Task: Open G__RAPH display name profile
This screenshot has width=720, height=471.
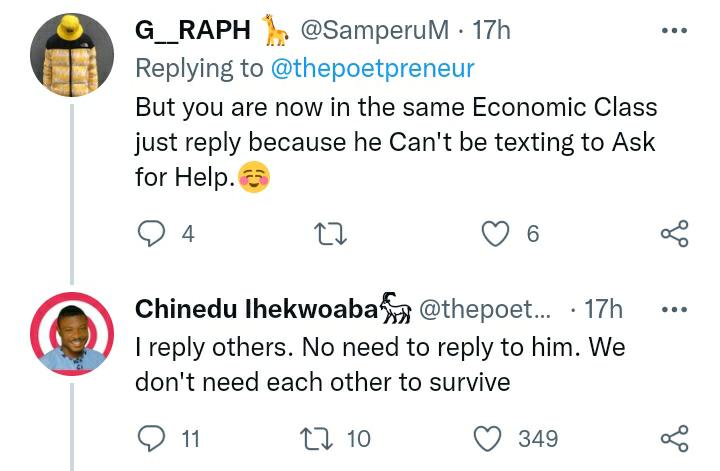Action: [193, 30]
